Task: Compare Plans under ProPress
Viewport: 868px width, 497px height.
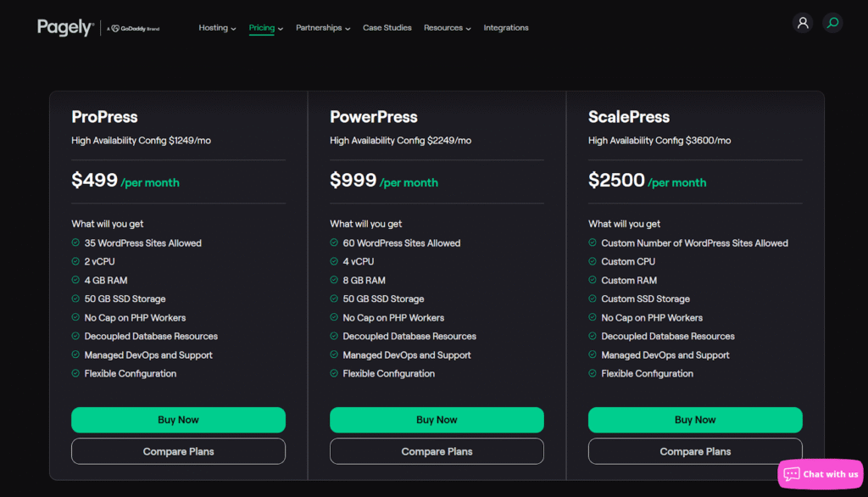Action: pyautogui.click(x=178, y=451)
